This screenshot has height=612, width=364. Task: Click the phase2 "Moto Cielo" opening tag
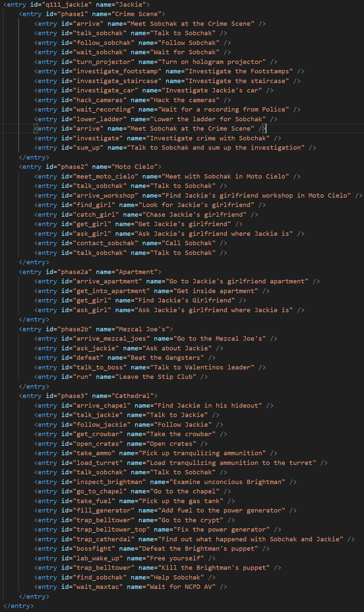(90, 167)
